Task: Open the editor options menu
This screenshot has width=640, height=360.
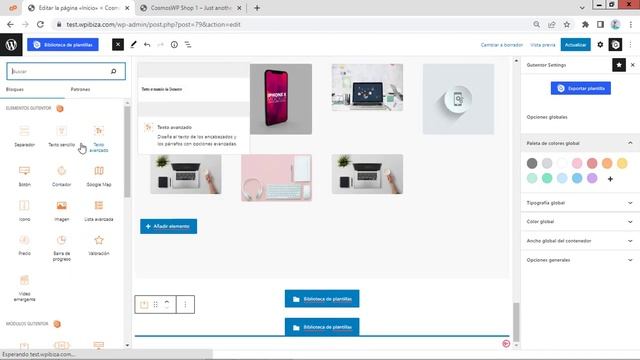Action: click(x=631, y=44)
